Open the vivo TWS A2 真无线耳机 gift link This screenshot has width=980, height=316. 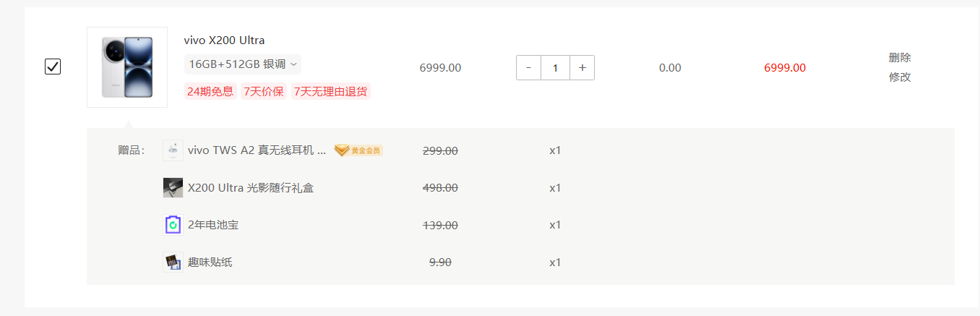pyautogui.click(x=257, y=150)
